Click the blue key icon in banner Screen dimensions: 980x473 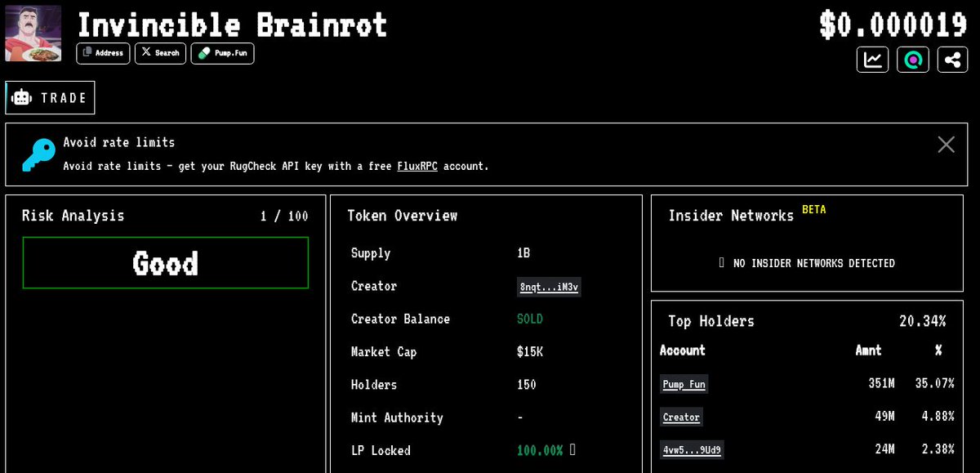38,154
